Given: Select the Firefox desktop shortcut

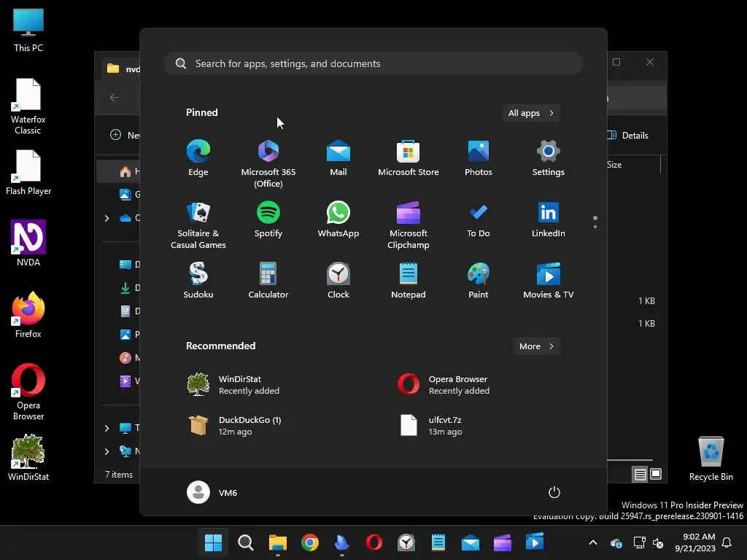Looking at the screenshot, I should pos(28,314).
